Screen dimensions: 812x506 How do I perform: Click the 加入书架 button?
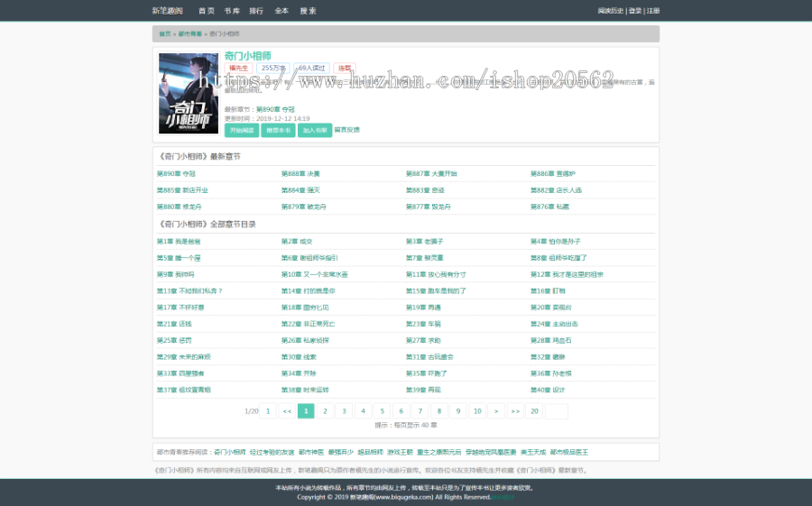click(315, 130)
